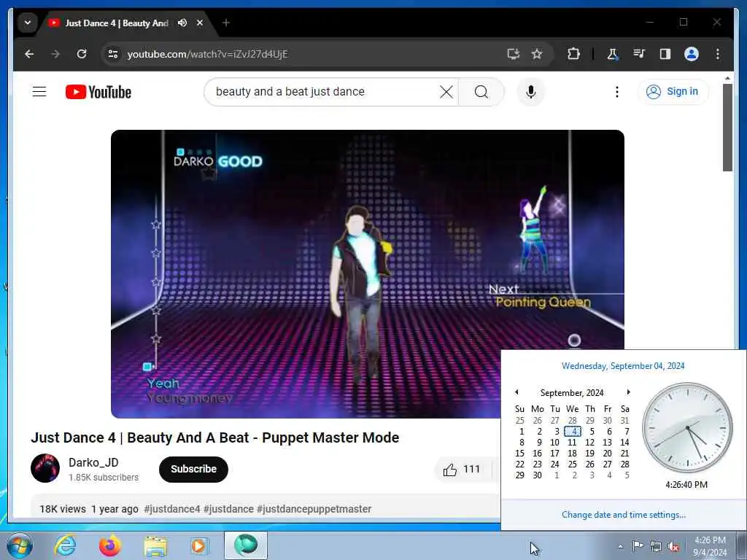Viewport: 747px width, 560px height.
Task: Clear the search query with X
Action: pyautogui.click(x=446, y=91)
